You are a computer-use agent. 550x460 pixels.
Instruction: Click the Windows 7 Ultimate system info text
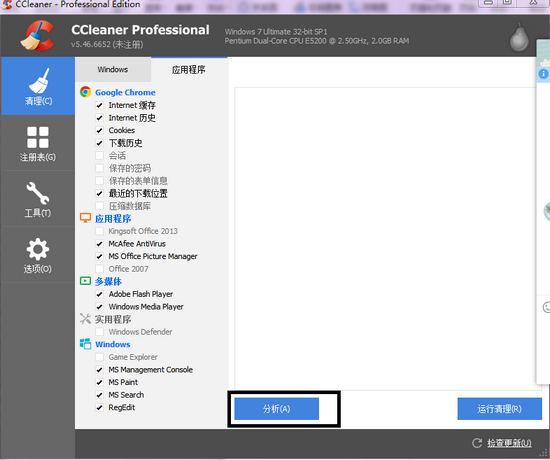coord(276,32)
